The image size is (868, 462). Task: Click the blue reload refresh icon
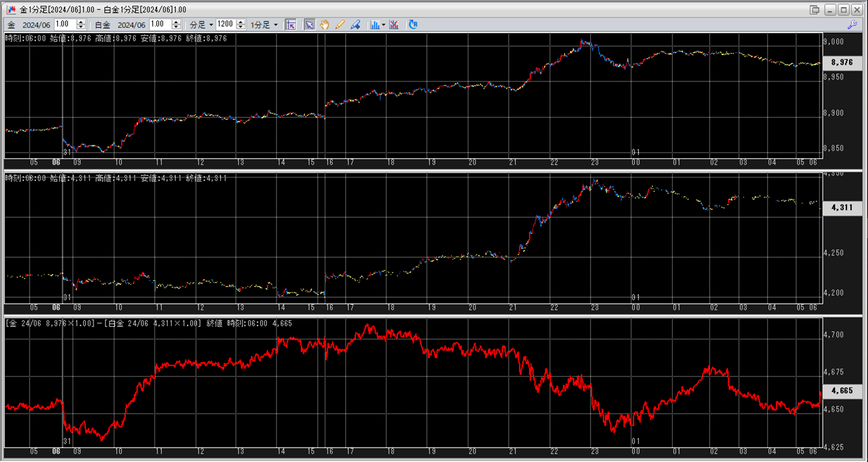point(413,25)
